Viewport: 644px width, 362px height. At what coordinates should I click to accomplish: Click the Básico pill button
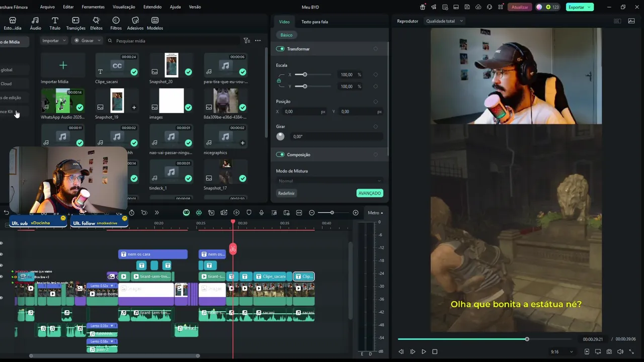click(286, 35)
